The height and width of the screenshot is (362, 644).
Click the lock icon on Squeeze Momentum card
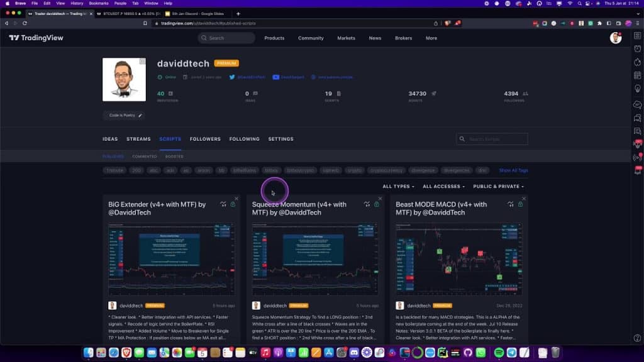click(377, 204)
